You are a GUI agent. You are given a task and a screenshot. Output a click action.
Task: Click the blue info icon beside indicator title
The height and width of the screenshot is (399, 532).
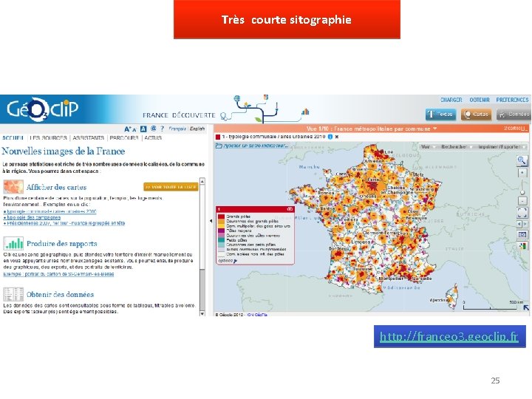click(330, 137)
